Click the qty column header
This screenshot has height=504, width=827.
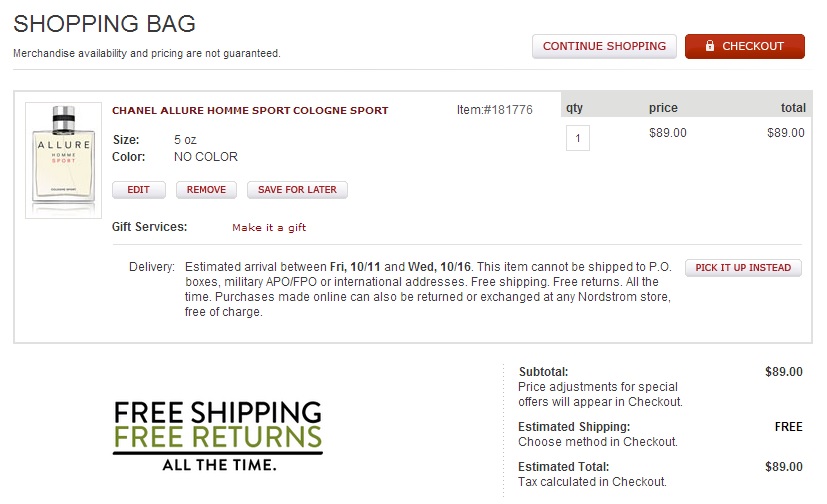point(574,108)
